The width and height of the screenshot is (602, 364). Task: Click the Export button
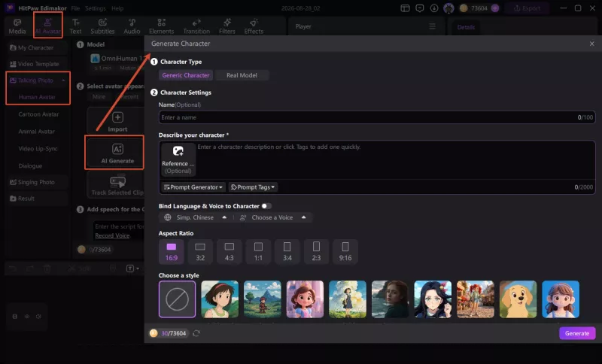(x=528, y=8)
